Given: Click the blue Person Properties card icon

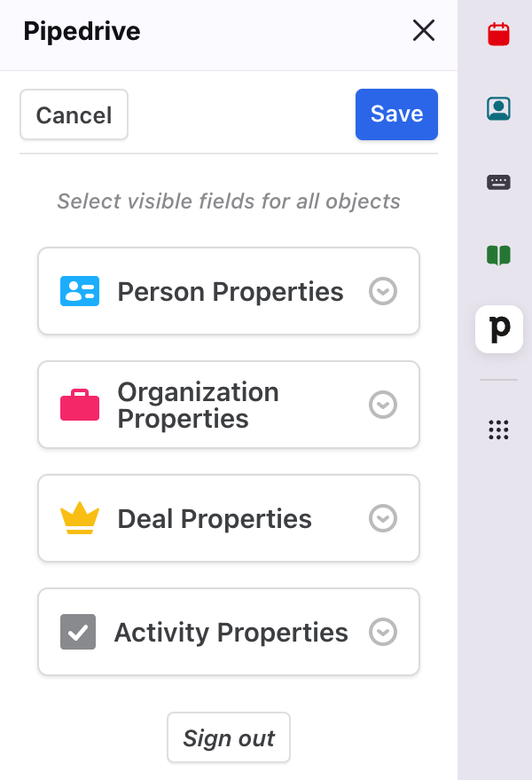Looking at the screenshot, I should coord(80,291).
